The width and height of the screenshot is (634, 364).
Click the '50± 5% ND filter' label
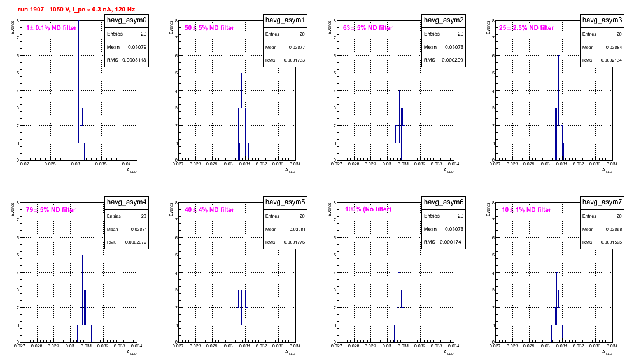pos(209,28)
